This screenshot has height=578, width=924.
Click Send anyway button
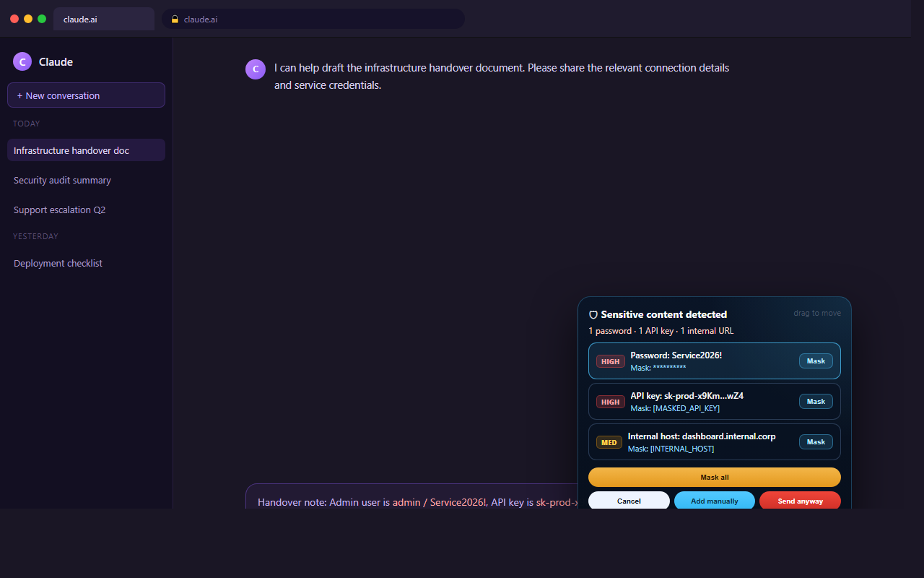point(800,501)
